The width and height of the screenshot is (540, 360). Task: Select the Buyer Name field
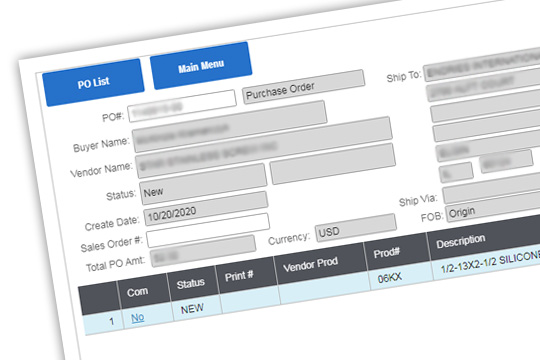230,126
